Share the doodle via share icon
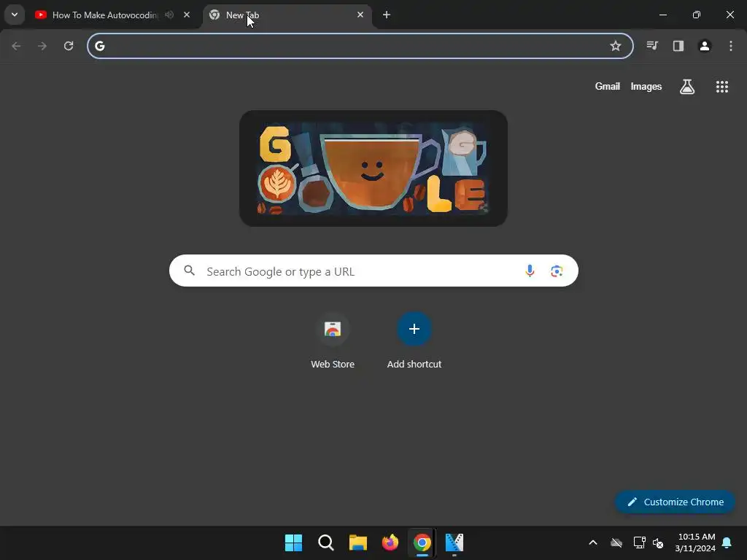Viewport: 747px width, 560px height. click(x=484, y=208)
